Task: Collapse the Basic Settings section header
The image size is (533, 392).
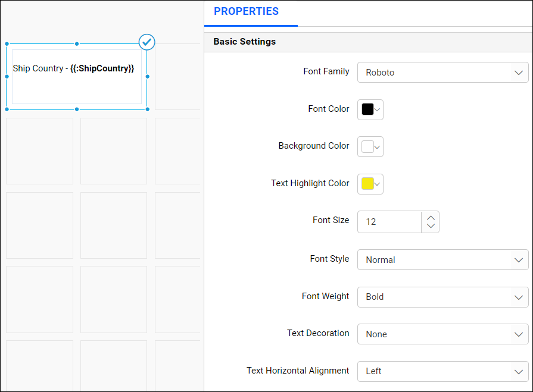Action: [244, 42]
